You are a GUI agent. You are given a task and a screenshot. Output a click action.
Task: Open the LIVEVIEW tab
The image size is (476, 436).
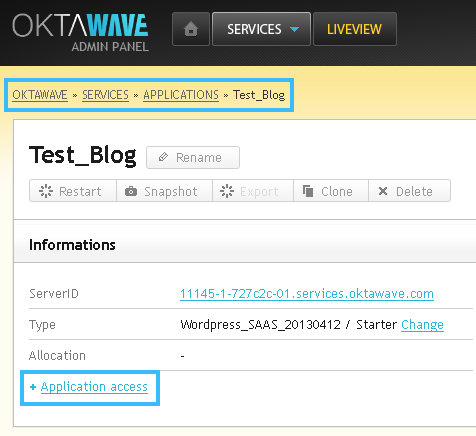click(355, 29)
